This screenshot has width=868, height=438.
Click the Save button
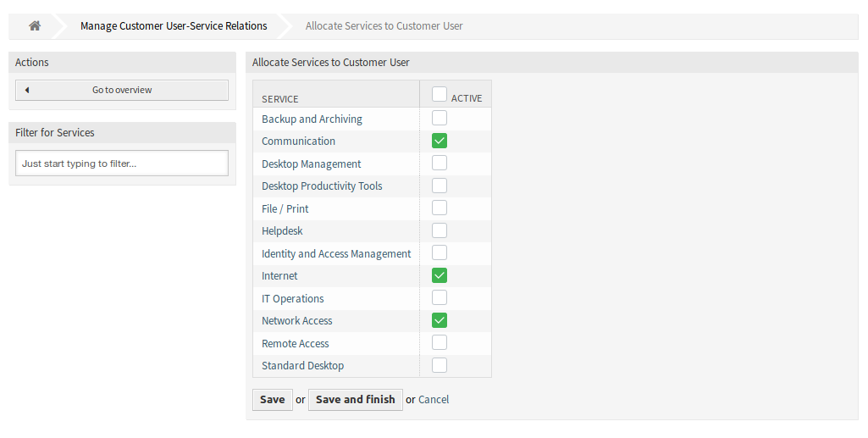tap(273, 399)
